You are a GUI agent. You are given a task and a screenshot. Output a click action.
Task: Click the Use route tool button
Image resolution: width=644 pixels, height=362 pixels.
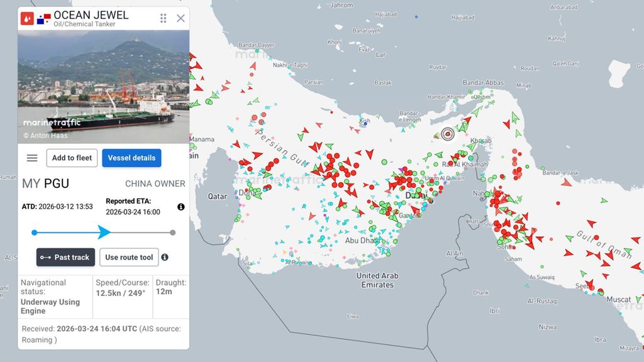point(129,257)
